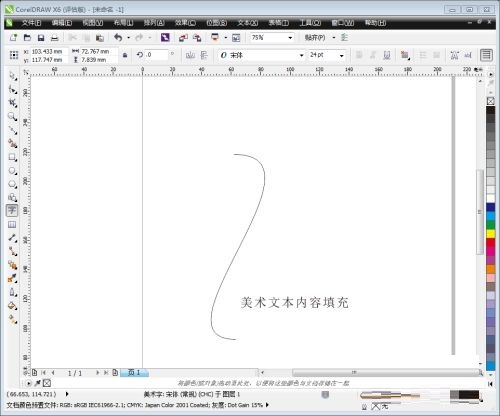
Task: Select the Color Eyedropper tool
Action: point(12,278)
